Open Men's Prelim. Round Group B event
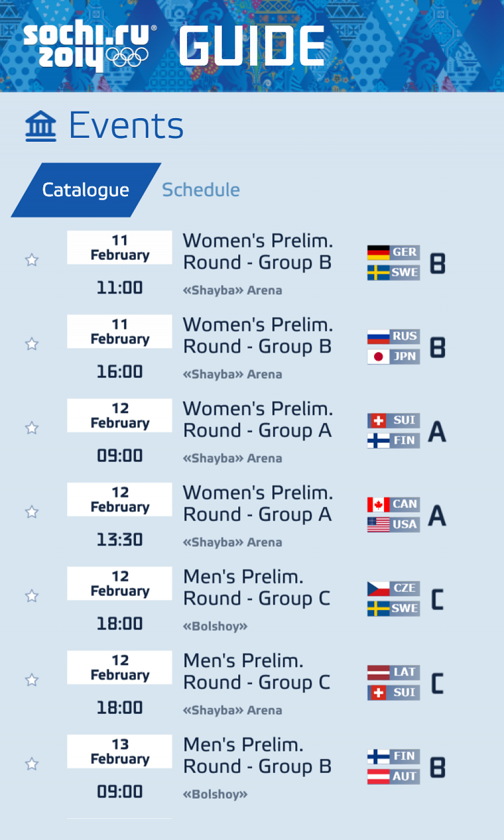Image resolution: width=504 pixels, height=840 pixels. pyautogui.click(x=257, y=755)
